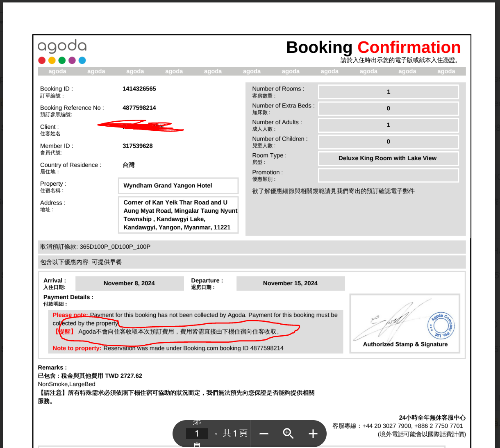Click the '欲了解優惠細節' promotion details sentence

333,191
